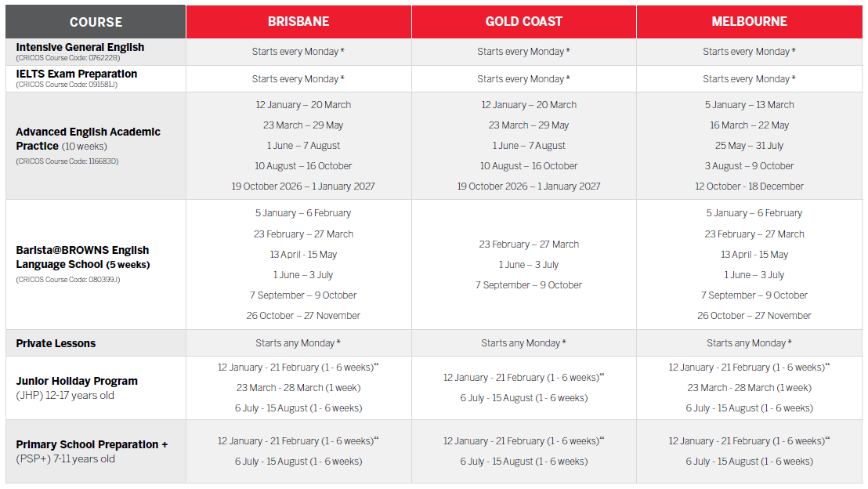This screenshot has width=868, height=489.
Task: Select the CRICOS Course Code 116683D text
Action: [x=67, y=161]
